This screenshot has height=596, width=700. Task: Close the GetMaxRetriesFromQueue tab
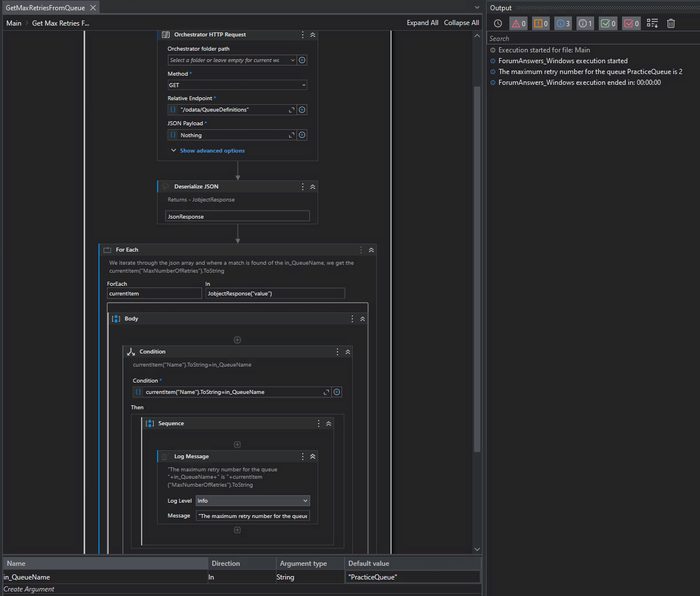pyautogui.click(x=93, y=7)
